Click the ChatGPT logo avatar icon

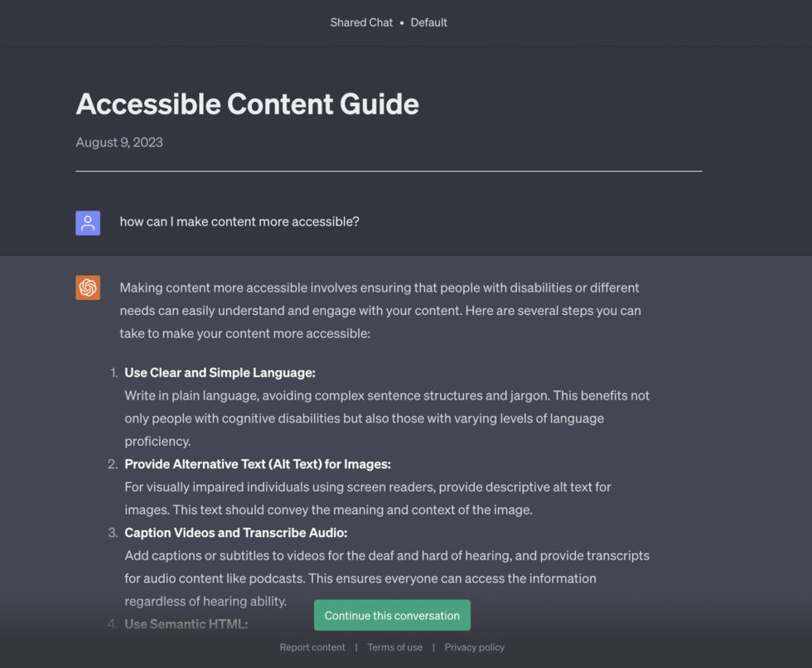point(88,287)
